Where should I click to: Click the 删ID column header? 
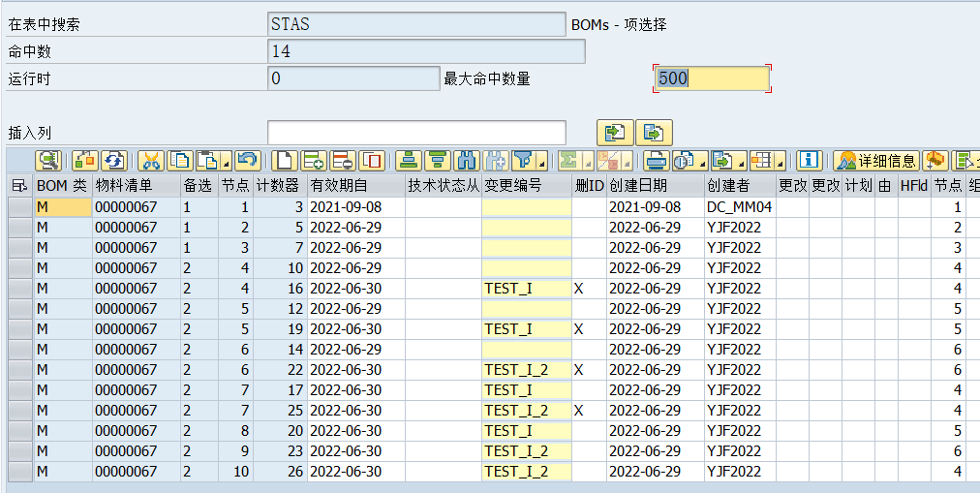(589, 186)
